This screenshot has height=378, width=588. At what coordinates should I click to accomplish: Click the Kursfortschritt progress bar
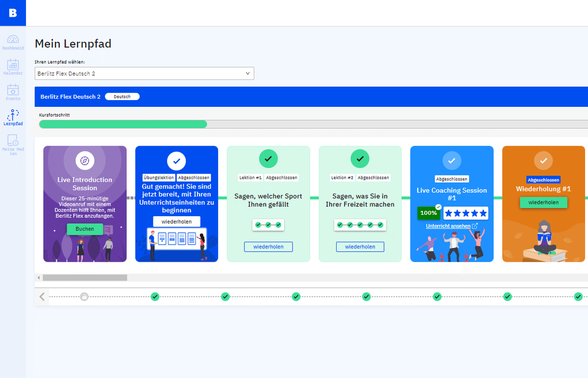314,125
